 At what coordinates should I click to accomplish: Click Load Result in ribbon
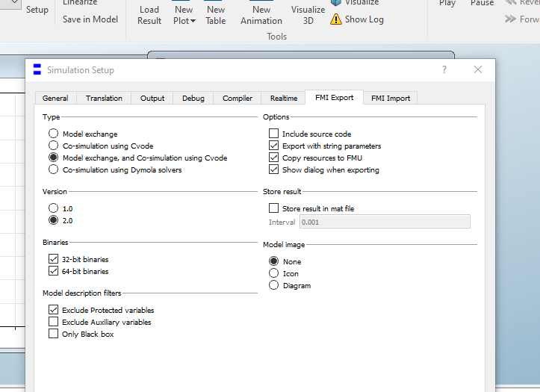point(149,15)
